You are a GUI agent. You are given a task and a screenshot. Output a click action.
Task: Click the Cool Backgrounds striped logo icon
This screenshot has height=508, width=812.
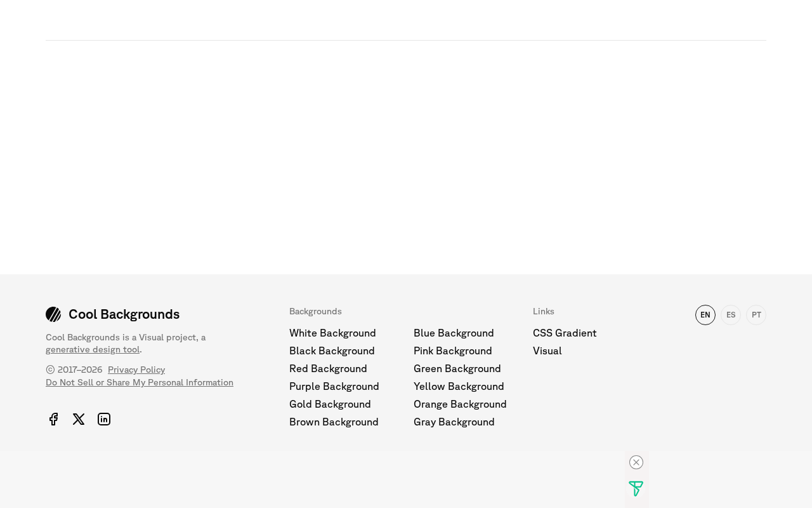click(x=53, y=314)
